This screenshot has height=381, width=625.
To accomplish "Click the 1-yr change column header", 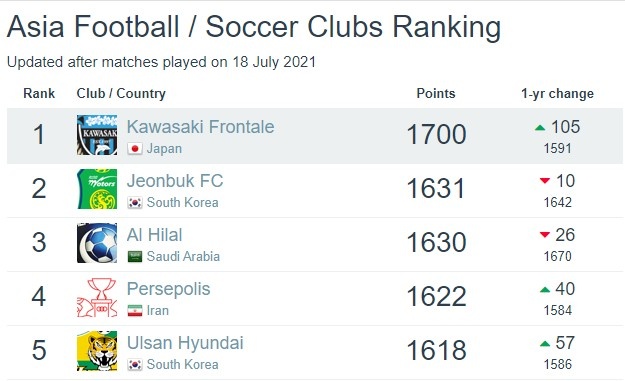I will pos(557,94).
